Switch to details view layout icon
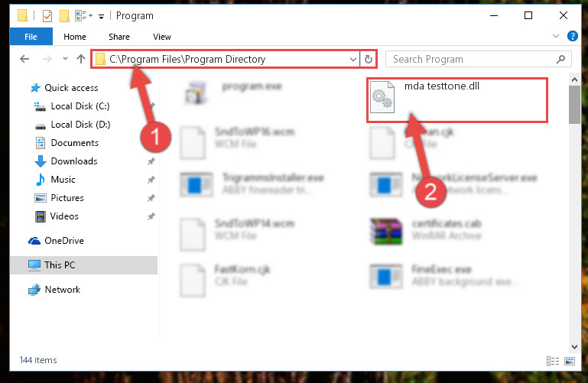This screenshot has height=383, width=588. (x=553, y=361)
